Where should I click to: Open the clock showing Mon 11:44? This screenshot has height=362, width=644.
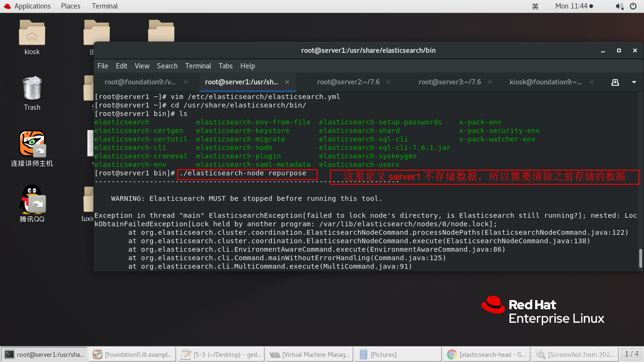click(574, 6)
